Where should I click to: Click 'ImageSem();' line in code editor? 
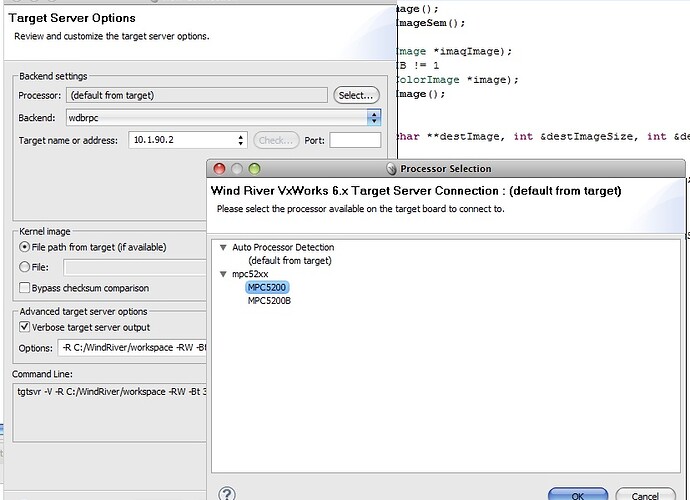430,23
